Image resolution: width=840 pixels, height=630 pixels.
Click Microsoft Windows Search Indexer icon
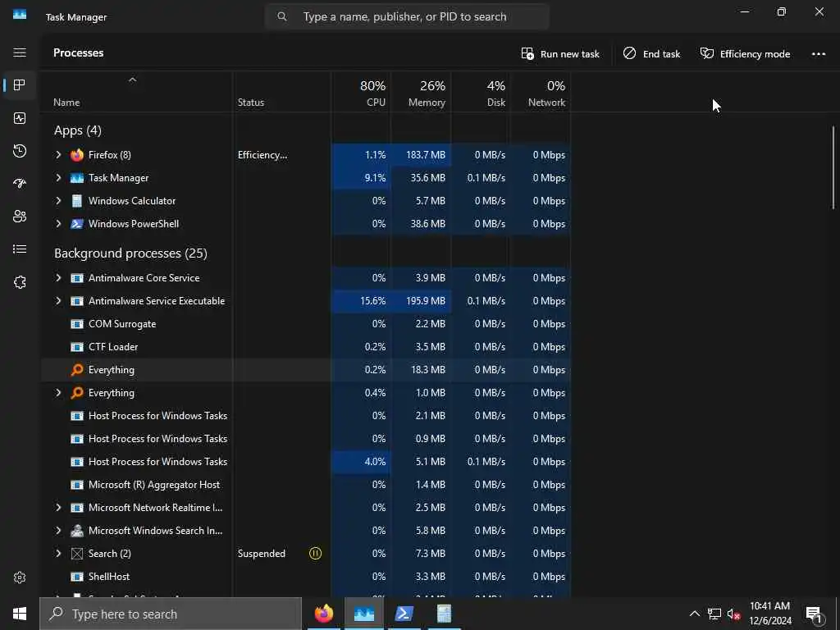click(x=77, y=531)
